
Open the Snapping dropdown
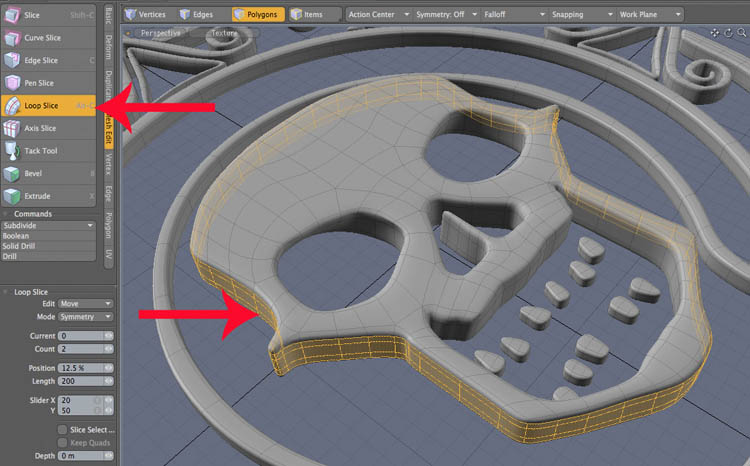coord(582,14)
